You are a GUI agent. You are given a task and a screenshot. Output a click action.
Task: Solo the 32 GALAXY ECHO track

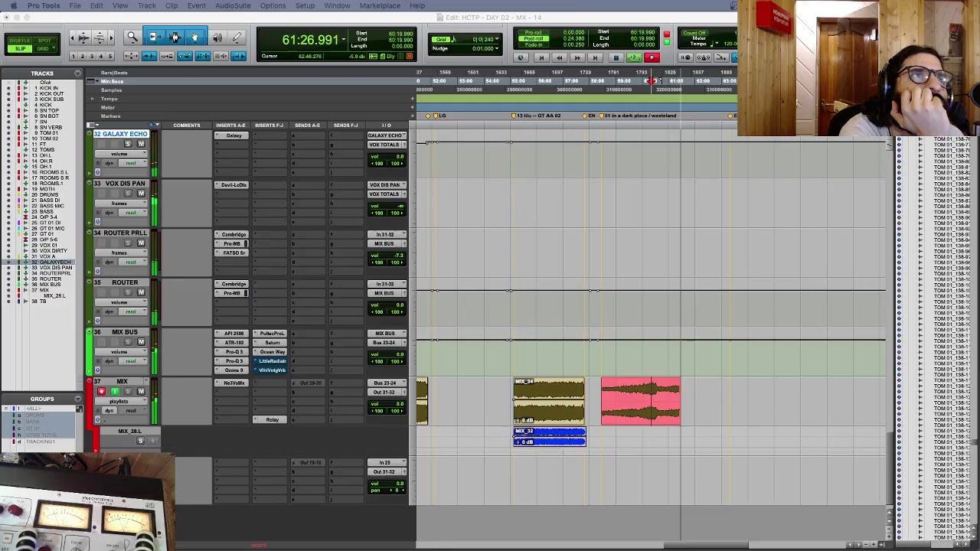[128, 144]
